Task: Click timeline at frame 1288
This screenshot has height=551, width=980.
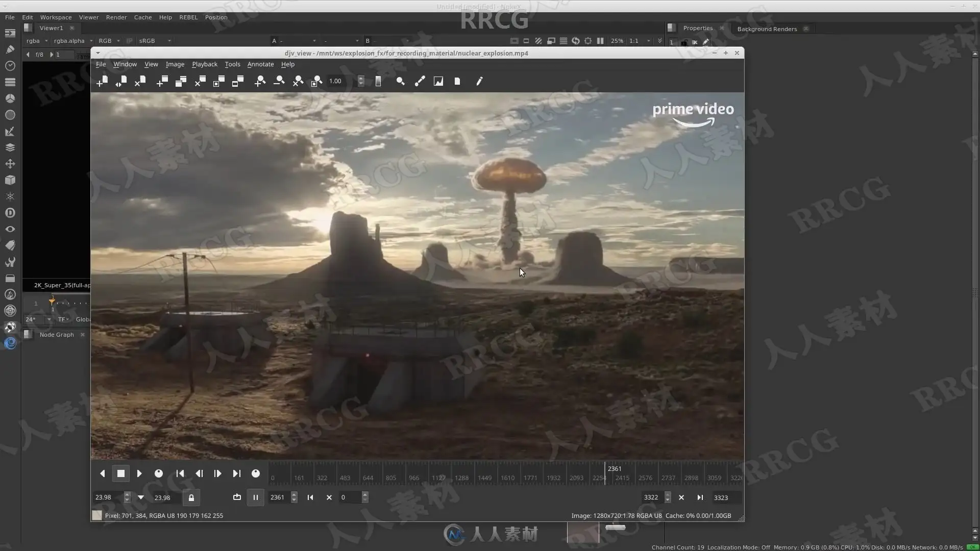Action: tap(461, 478)
